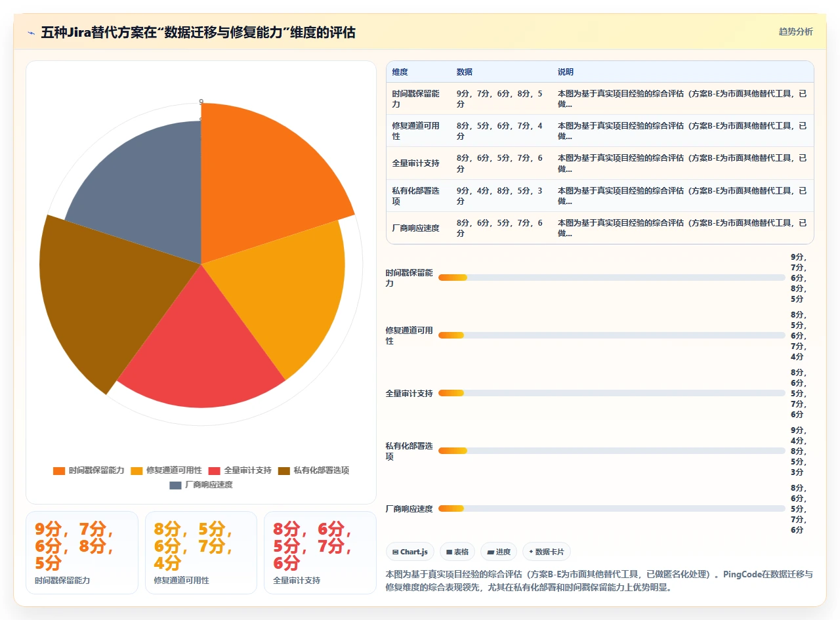Click the 趋势分析 label in the header
The width and height of the screenshot is (840, 620).
click(x=795, y=31)
